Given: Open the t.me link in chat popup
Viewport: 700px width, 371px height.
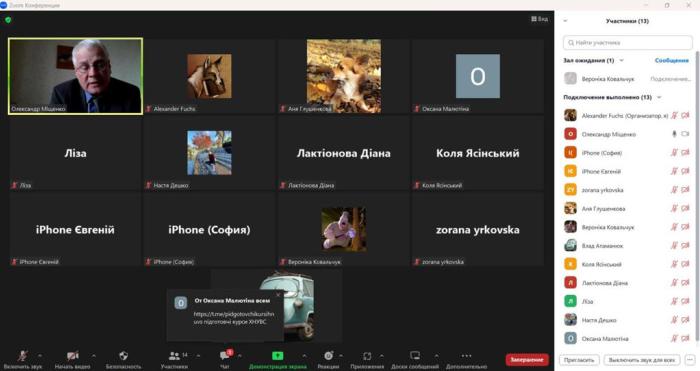Looking at the screenshot, I should (x=233, y=314).
